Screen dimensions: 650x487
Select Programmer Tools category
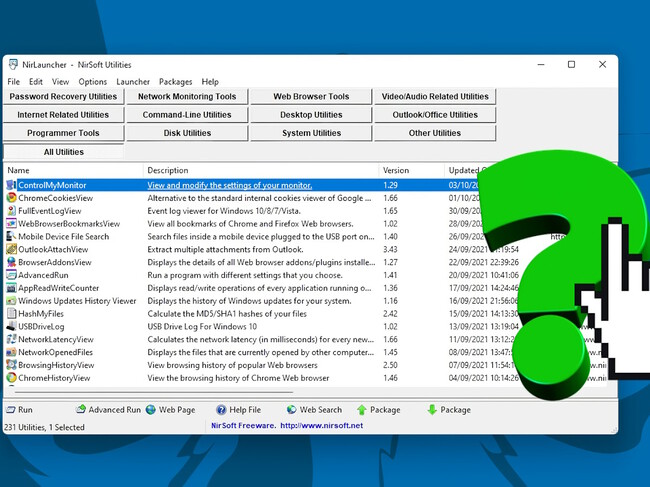pyautogui.click(x=63, y=133)
